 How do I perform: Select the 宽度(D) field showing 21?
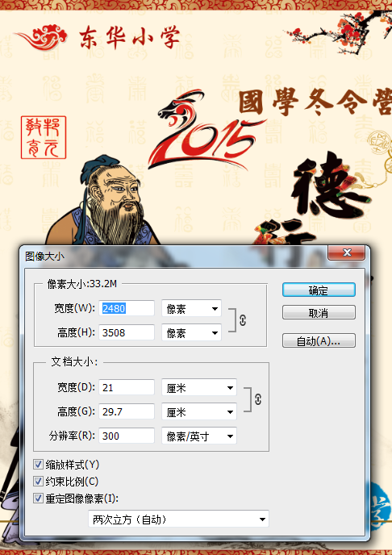pyautogui.click(x=127, y=387)
